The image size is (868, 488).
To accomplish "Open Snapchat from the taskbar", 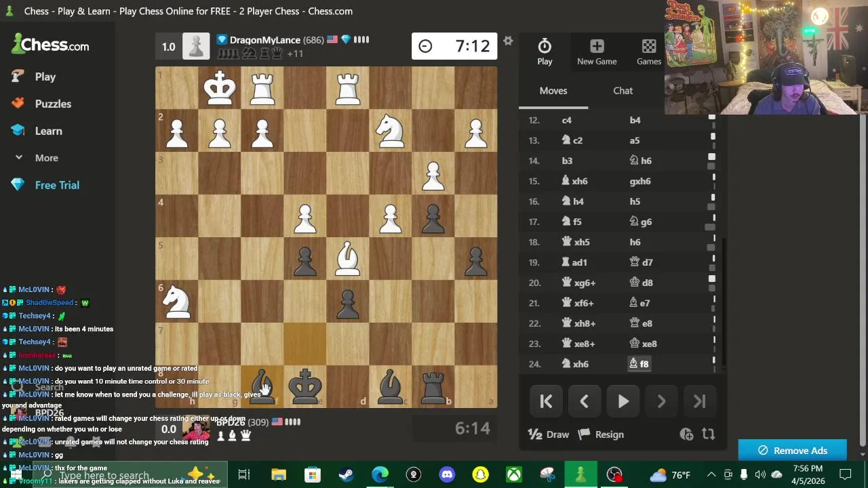I will coord(480,474).
